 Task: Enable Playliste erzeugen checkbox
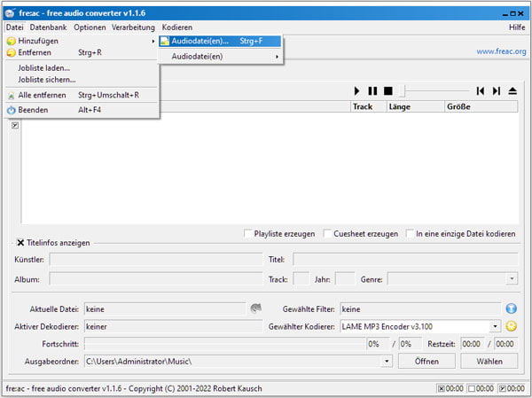[248, 234]
